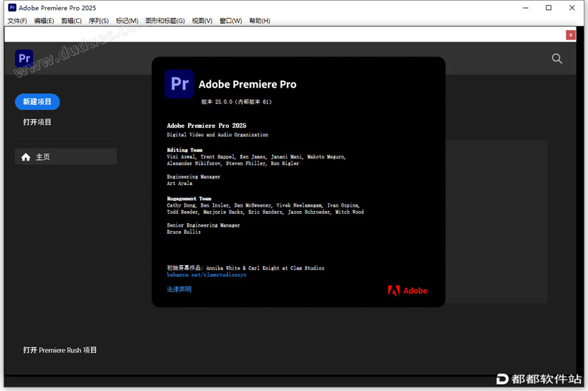This screenshot has width=588, height=391.
Task: Click the 'Senior Engineering Manager' text
Action: click(203, 225)
